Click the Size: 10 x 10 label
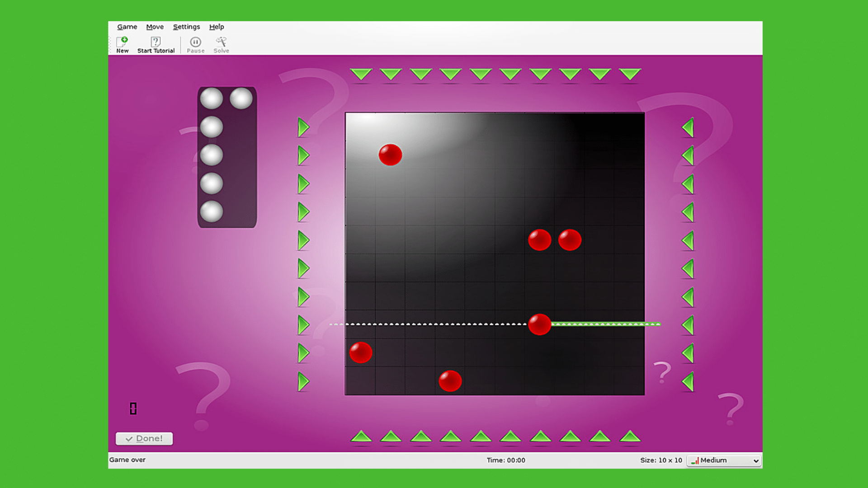This screenshot has width=868, height=488. pyautogui.click(x=661, y=460)
